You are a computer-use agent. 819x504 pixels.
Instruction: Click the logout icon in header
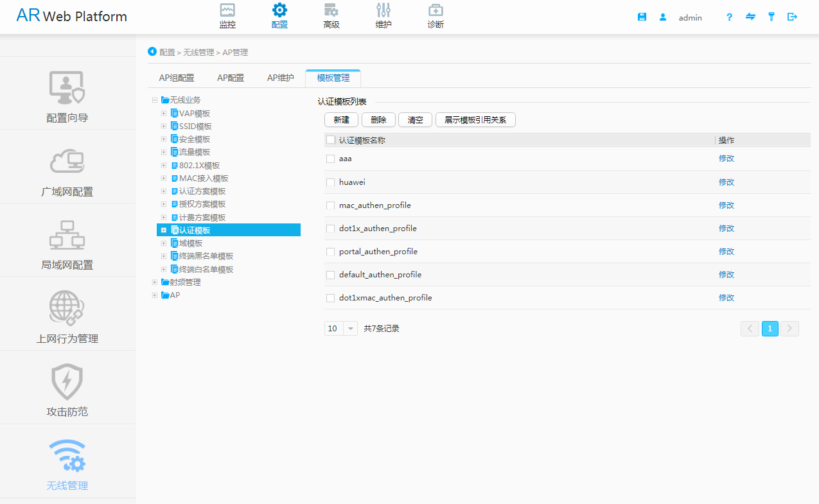tap(792, 17)
